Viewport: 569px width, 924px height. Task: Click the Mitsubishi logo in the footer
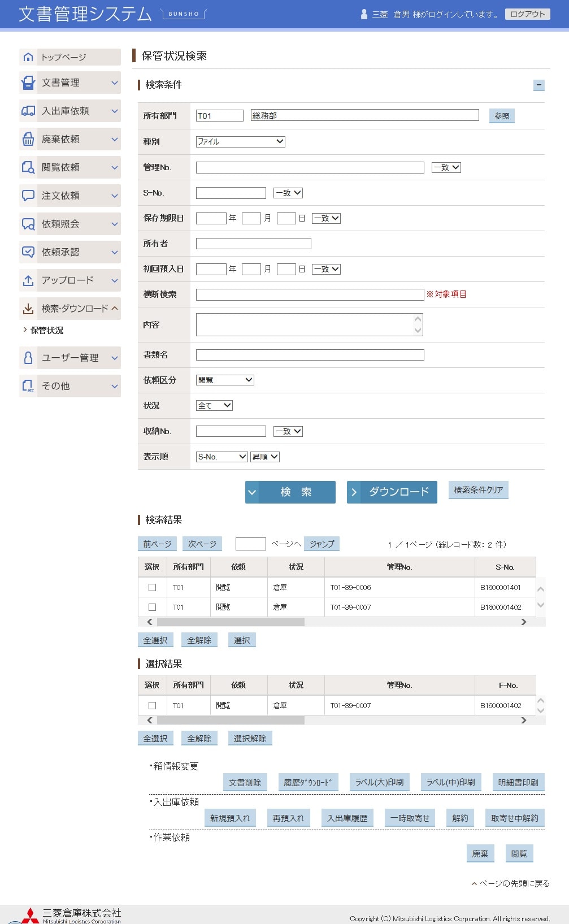pos(29,916)
